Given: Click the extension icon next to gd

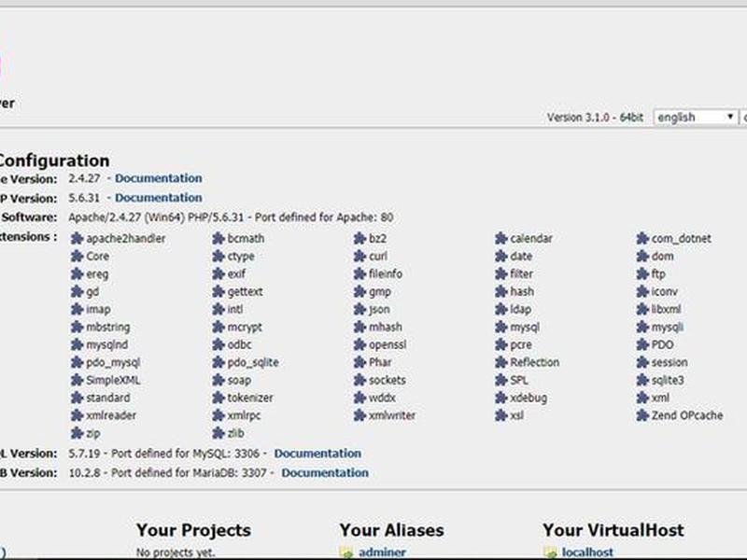Looking at the screenshot, I should 77,291.
